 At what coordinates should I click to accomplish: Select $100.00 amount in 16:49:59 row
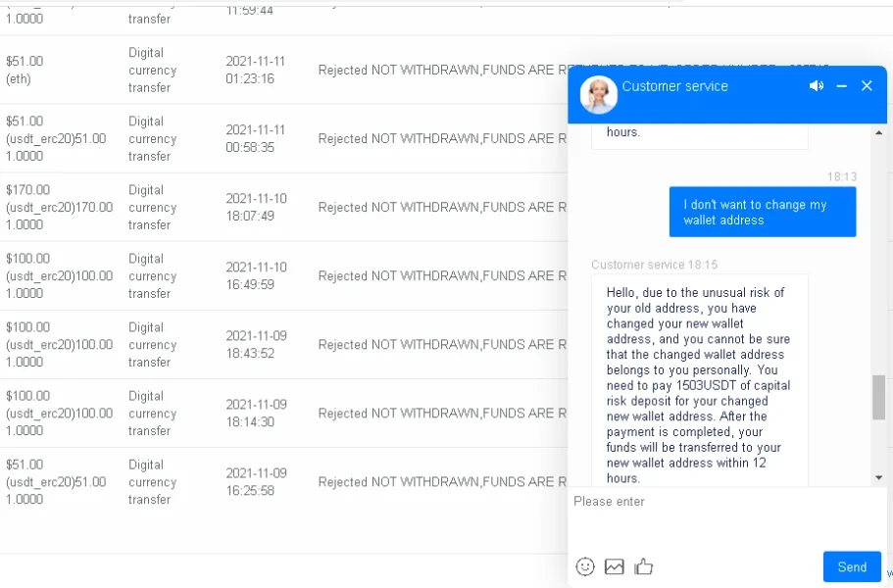point(59,275)
